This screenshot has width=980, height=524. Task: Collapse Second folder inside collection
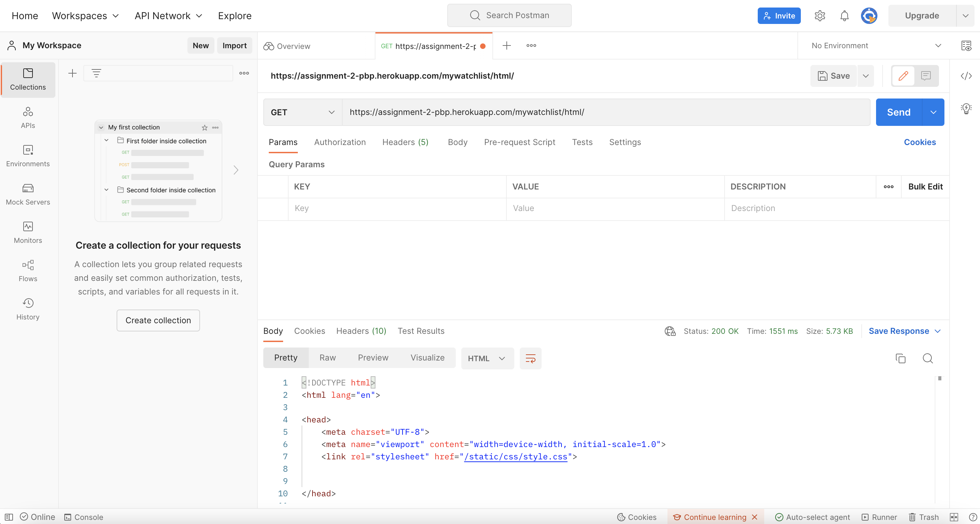[107, 190]
